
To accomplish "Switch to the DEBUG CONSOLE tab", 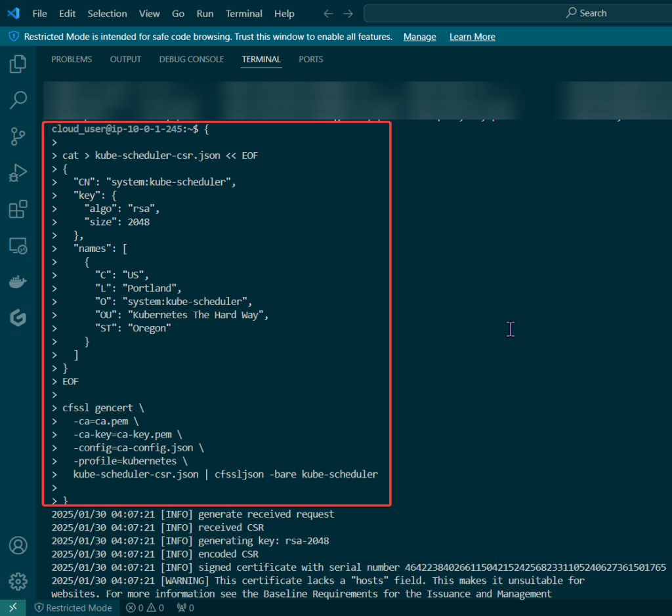I will pyautogui.click(x=191, y=59).
